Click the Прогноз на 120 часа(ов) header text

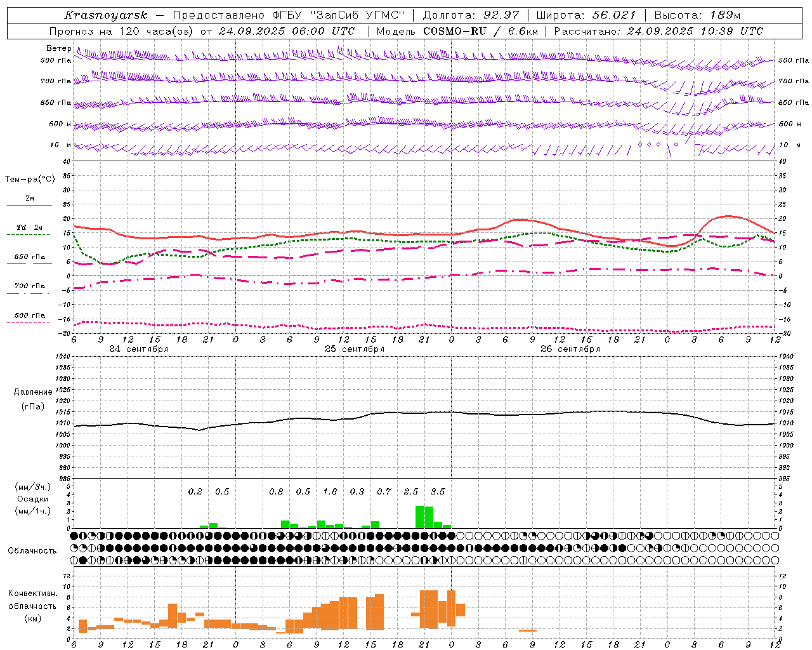202,31
